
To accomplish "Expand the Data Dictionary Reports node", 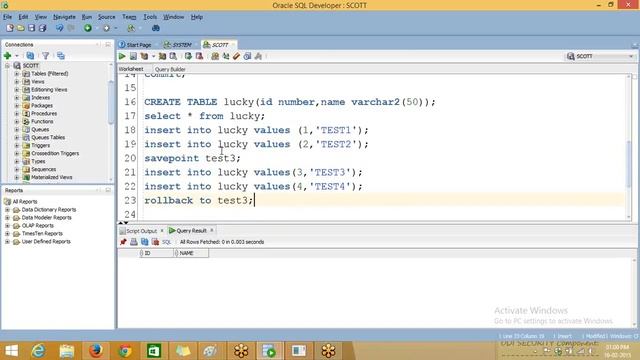I will point(7,209).
